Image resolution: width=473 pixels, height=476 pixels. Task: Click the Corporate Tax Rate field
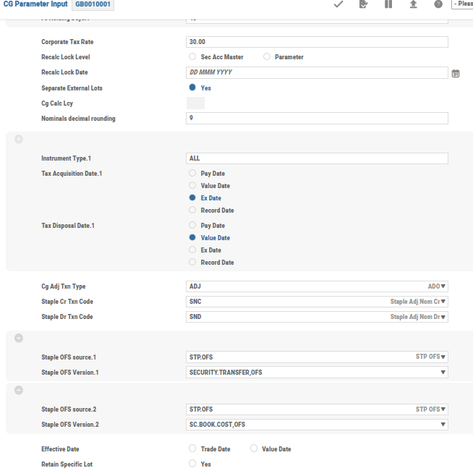(317, 42)
